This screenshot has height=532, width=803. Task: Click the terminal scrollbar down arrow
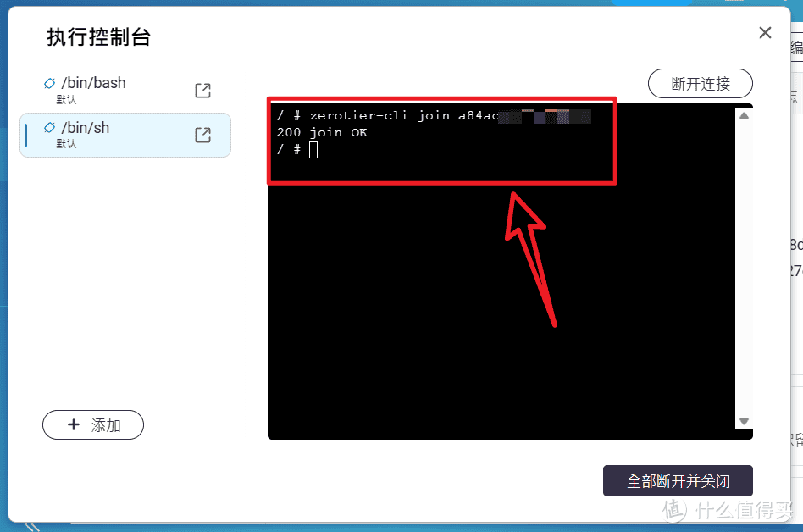pyautogui.click(x=744, y=421)
